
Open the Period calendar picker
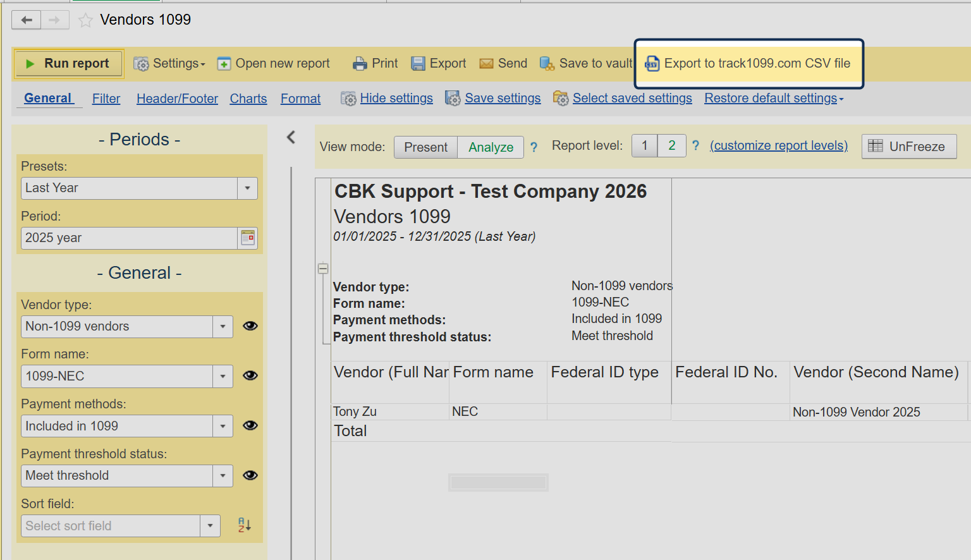pos(248,238)
